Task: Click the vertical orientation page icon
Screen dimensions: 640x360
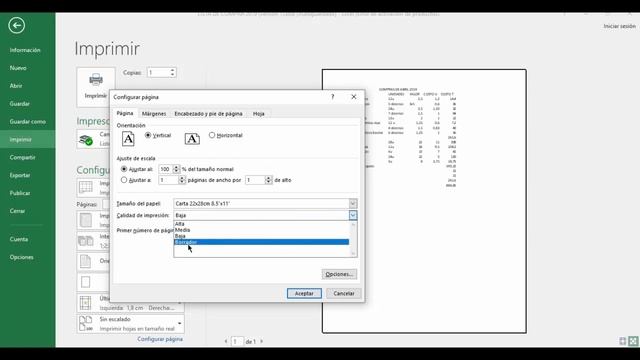Action: (x=128, y=139)
